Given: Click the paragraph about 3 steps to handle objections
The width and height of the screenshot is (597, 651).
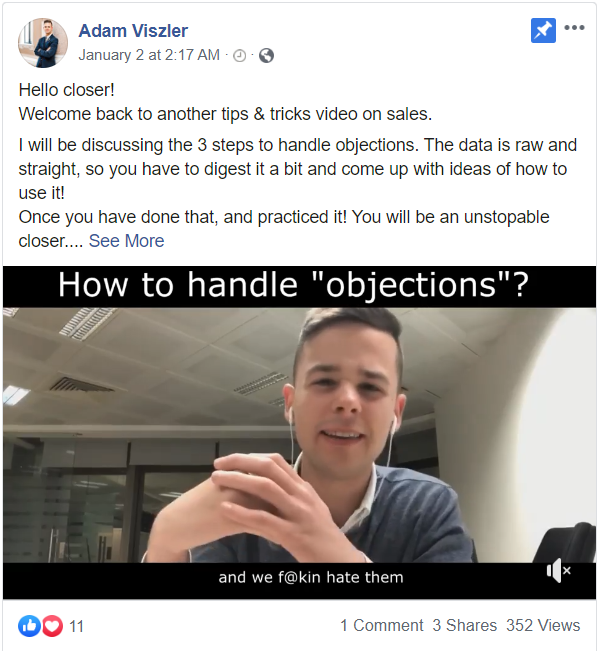Looking at the screenshot, I should click(298, 169).
